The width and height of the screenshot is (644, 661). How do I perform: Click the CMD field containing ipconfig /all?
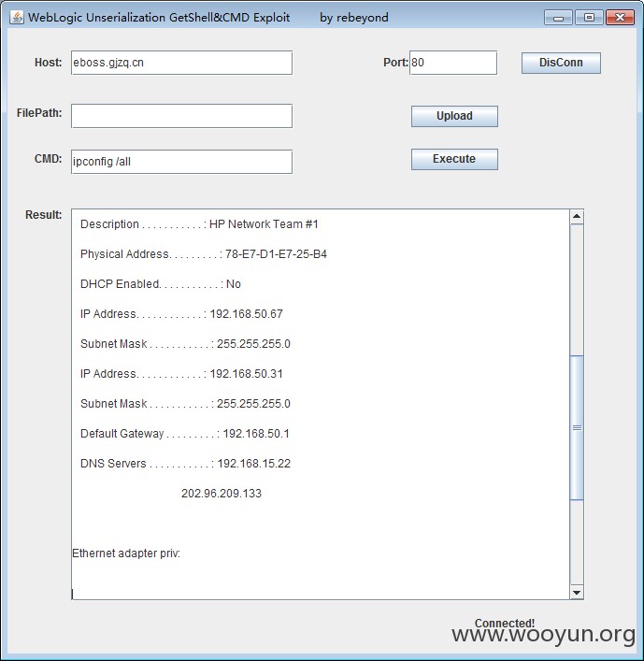pos(181,162)
